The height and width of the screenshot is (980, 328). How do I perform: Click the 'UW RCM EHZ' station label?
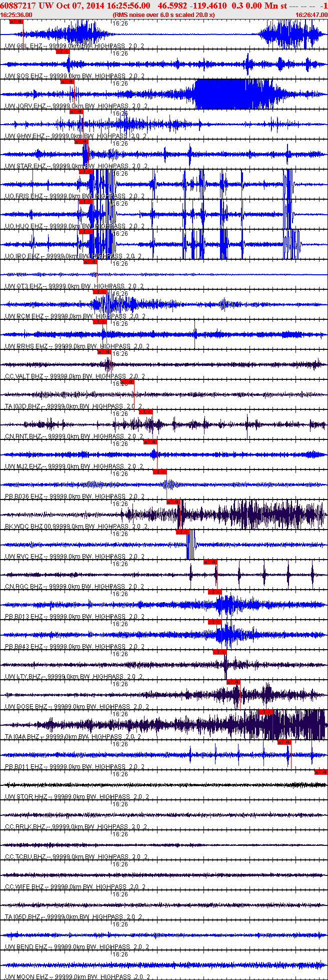tap(24, 316)
